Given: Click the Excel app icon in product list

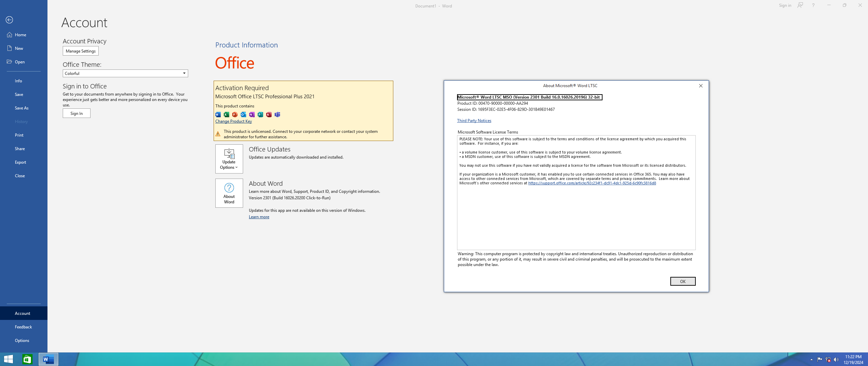Looking at the screenshot, I should [226, 115].
